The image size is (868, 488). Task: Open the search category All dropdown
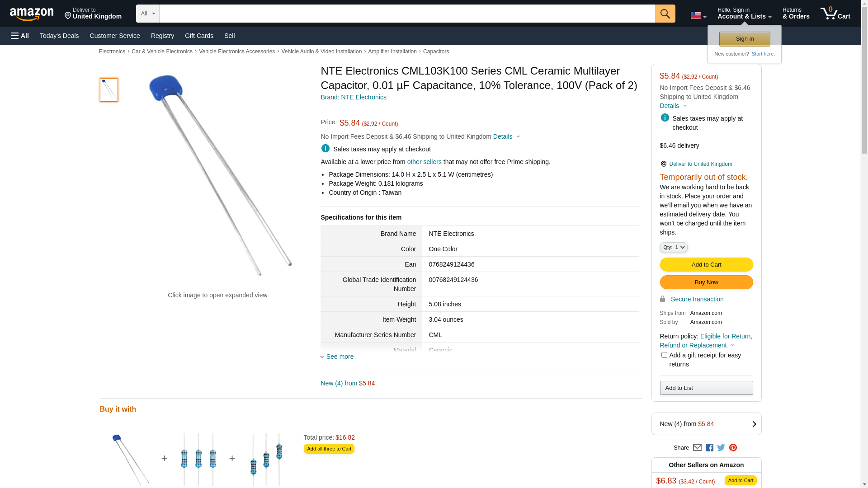[147, 14]
